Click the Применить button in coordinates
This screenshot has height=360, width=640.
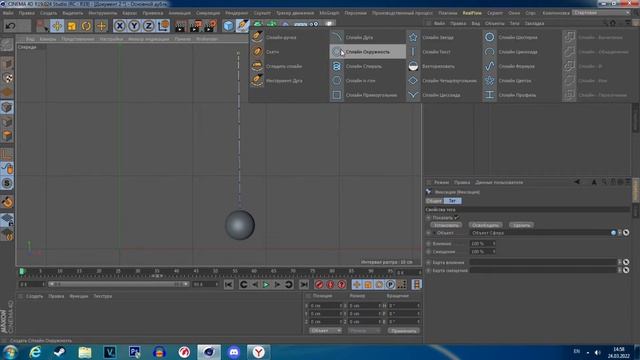click(x=404, y=331)
